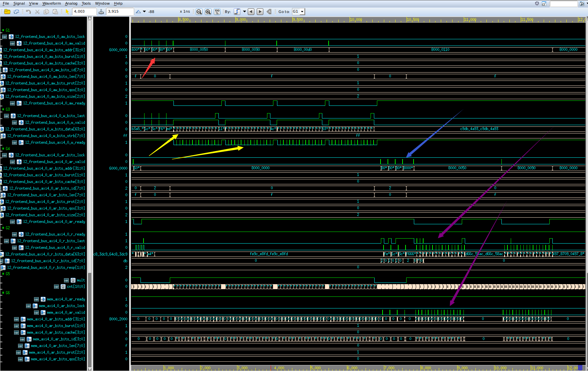Open the Analog menu
This screenshot has width=588, height=371.
pos(71,3)
